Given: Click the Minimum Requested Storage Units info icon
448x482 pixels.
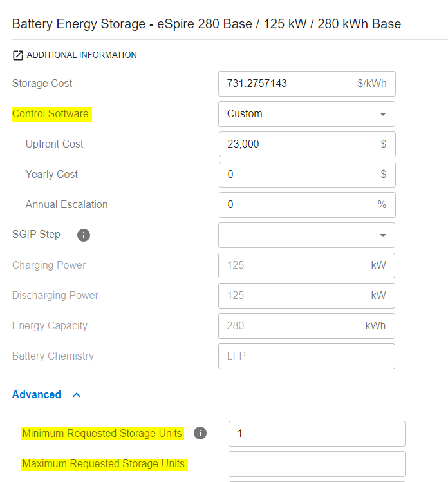Looking at the screenshot, I should click(200, 433).
